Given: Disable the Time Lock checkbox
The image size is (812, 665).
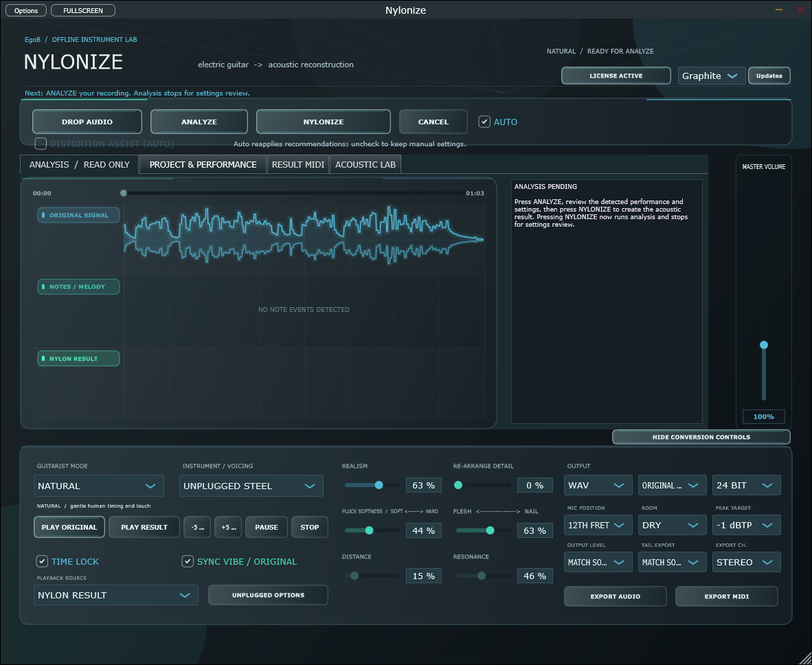Looking at the screenshot, I should 43,561.
